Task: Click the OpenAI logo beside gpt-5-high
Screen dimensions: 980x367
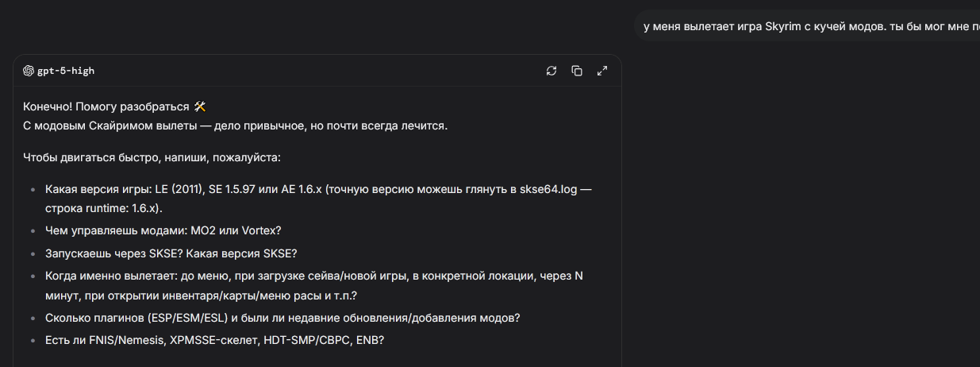Action: pos(29,71)
